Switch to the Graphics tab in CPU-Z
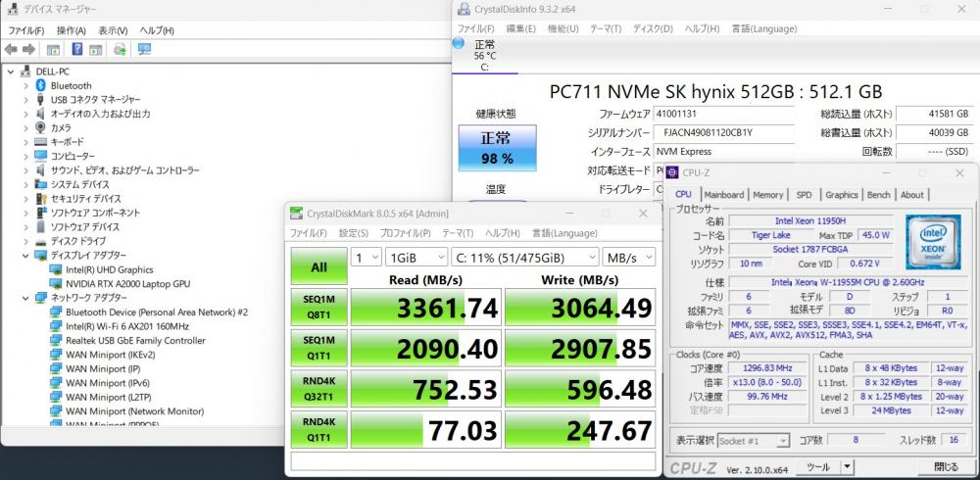This screenshot has width=980, height=480. [841, 195]
